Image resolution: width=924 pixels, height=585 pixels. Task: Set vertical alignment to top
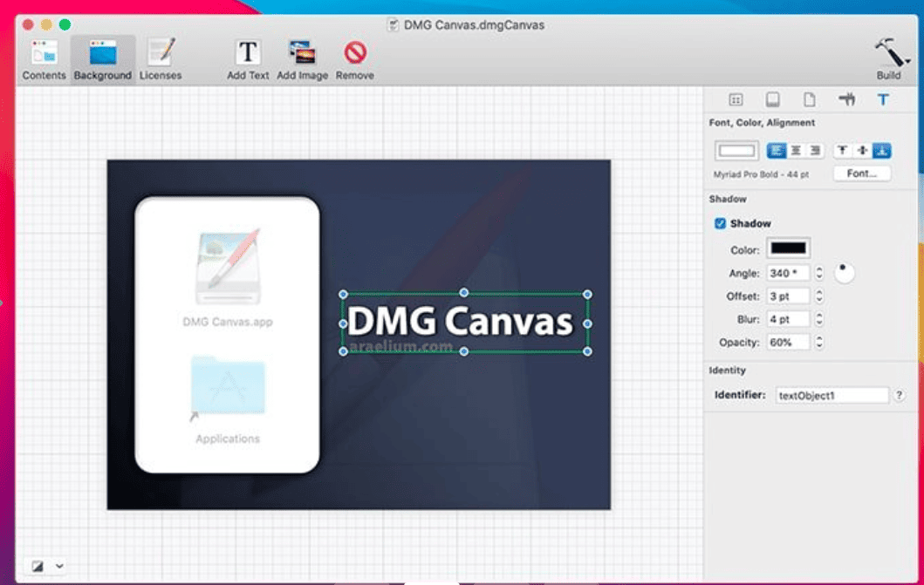(843, 151)
